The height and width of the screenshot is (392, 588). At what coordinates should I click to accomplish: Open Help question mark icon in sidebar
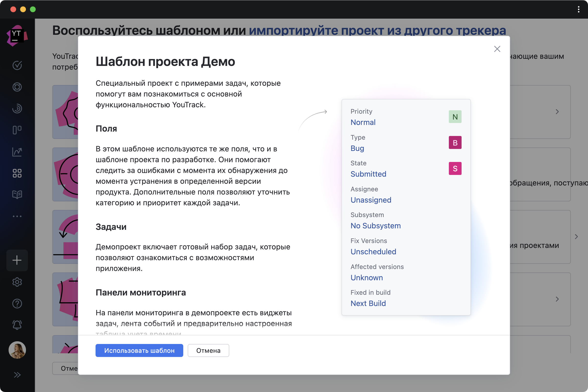coord(17,304)
